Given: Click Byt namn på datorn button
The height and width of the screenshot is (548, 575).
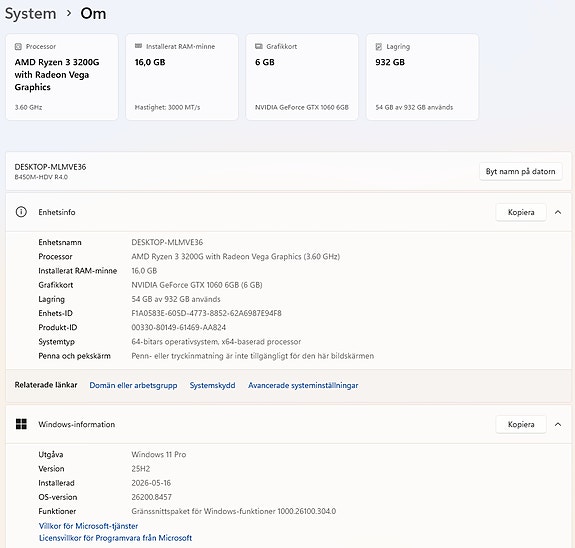Looking at the screenshot, I should 521,171.
